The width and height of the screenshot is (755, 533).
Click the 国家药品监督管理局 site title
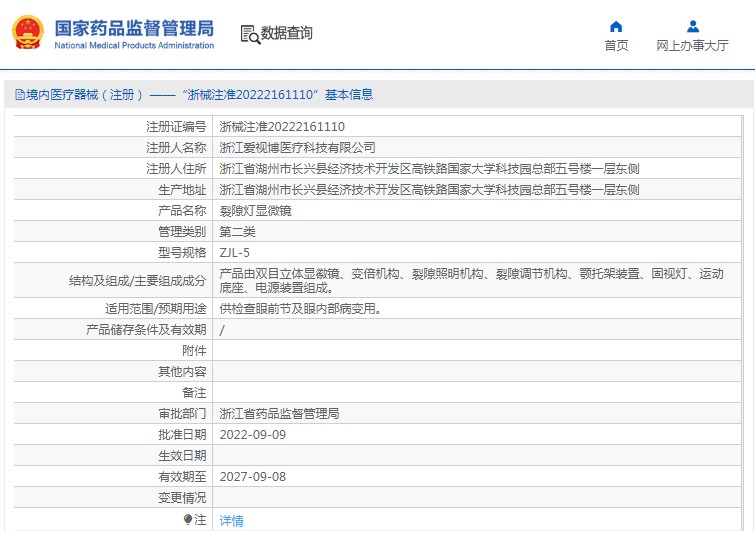(x=134, y=27)
